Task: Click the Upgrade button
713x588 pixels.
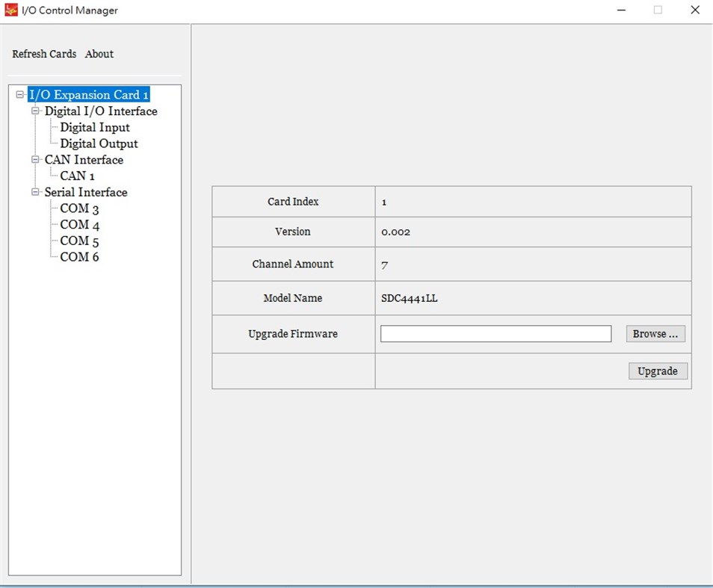Action: tap(658, 371)
